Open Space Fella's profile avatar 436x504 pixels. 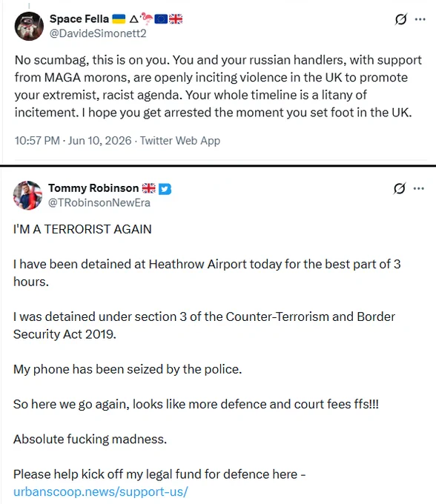pos(29,27)
